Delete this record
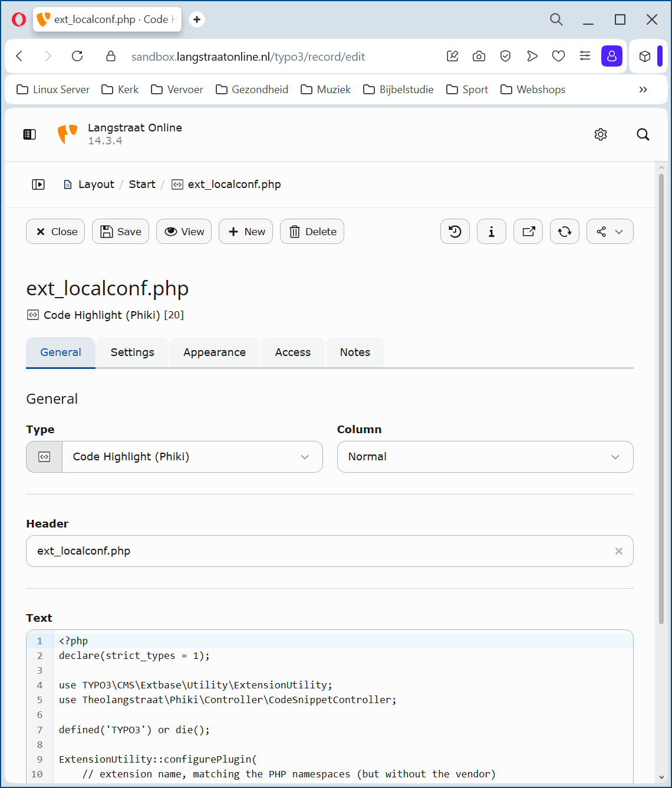This screenshot has height=788, width=672. (312, 232)
